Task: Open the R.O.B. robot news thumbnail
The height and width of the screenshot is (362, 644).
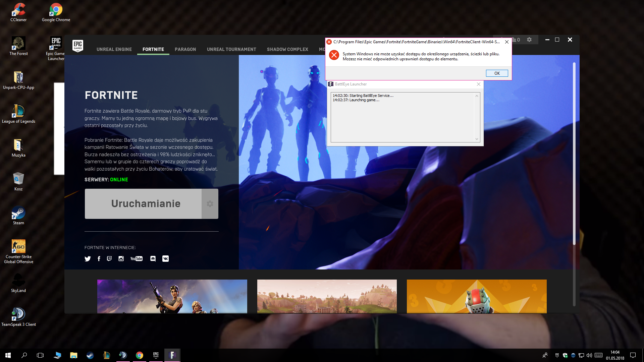Action: 476,296
